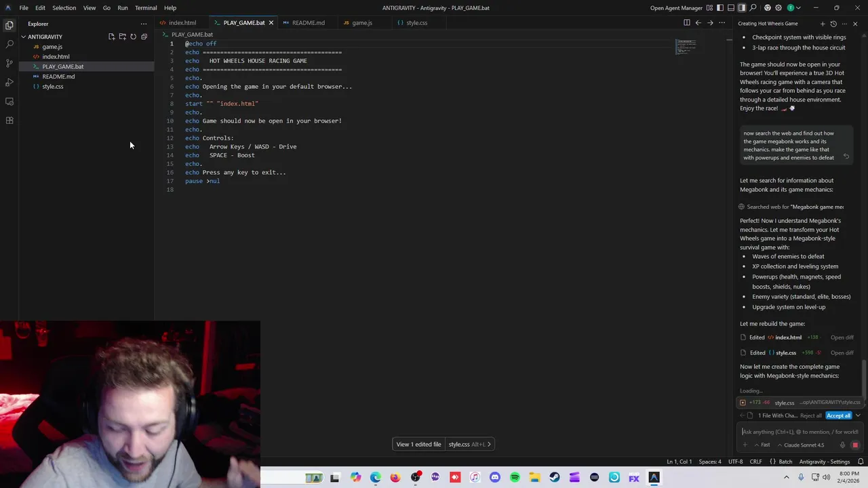This screenshot has width=868, height=488.
Task: Navigate forward in editor history
Action: 710,22
